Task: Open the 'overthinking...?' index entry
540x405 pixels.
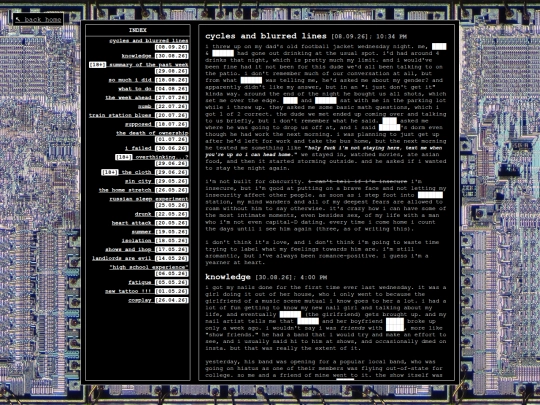Action: 162,157
